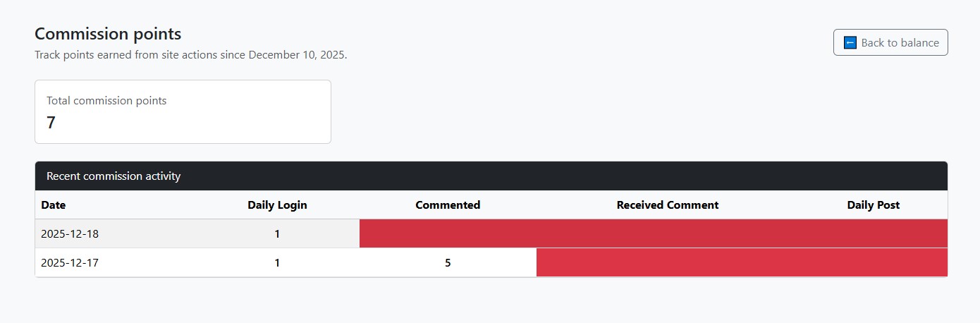Select the total points value 7
Screen dimensions: 980x323
[x=51, y=123]
